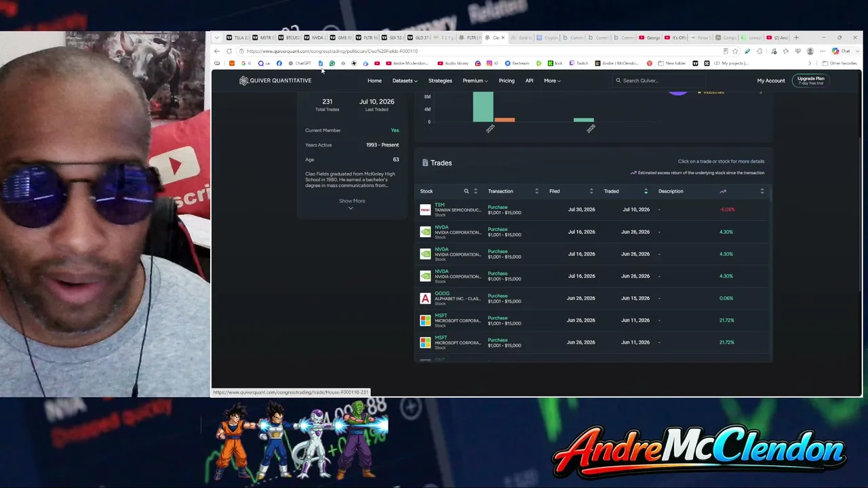Click the Alphabet GOOG company logo
The height and width of the screenshot is (488, 868).
point(425,298)
